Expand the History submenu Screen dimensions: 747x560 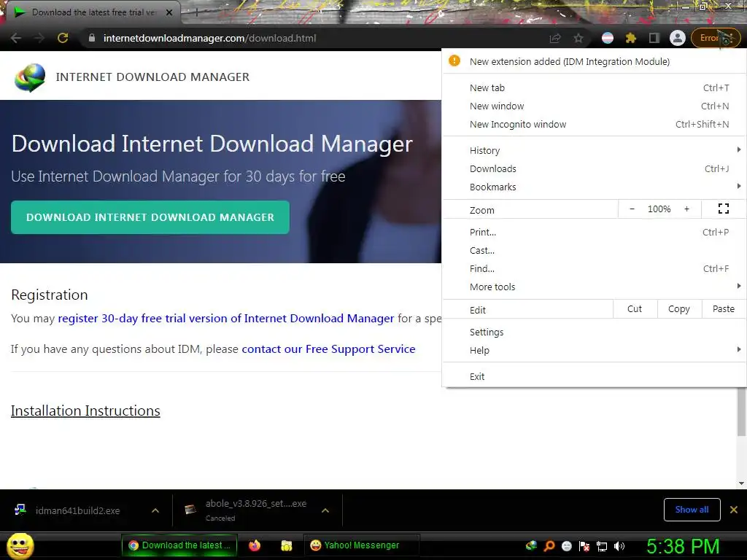[x=594, y=150]
